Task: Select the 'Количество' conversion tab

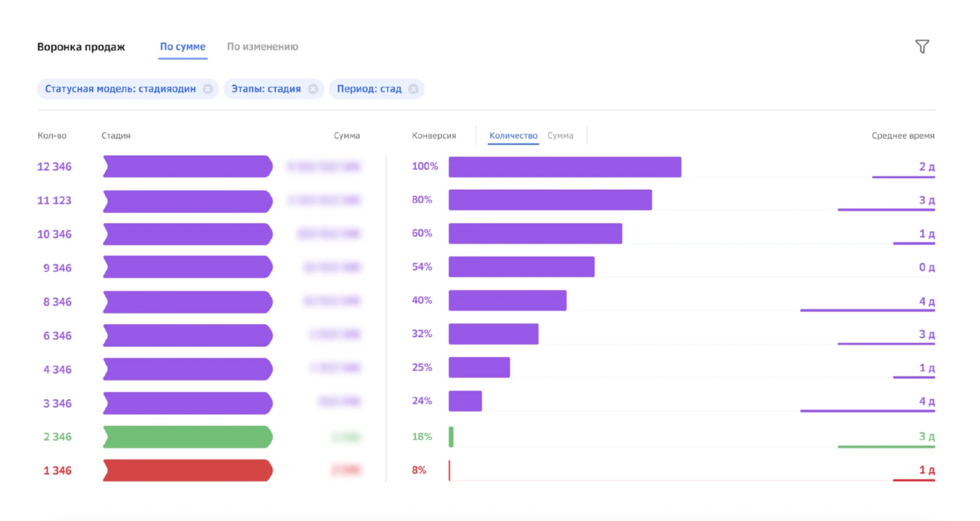Action: coord(513,136)
